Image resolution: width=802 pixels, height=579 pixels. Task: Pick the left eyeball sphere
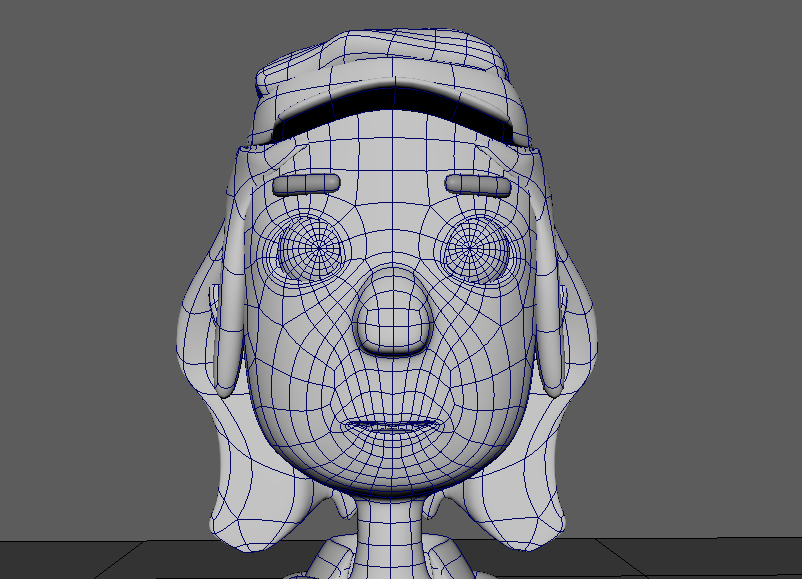(309, 248)
